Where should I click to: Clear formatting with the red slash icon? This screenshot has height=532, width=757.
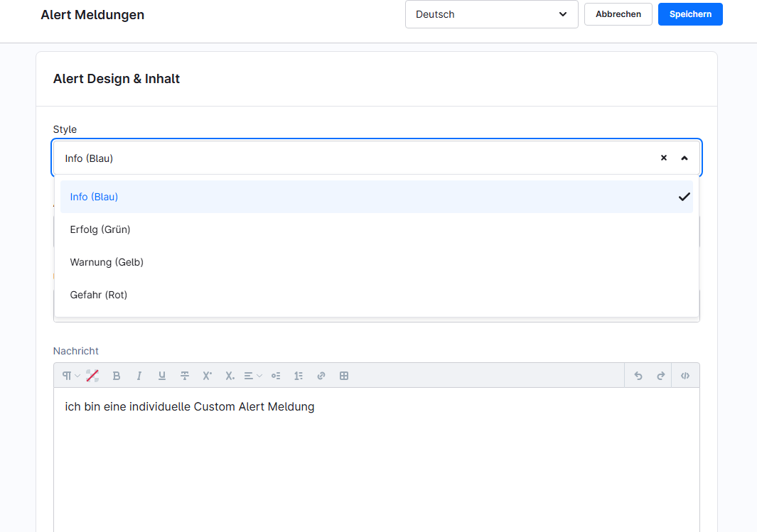point(92,375)
